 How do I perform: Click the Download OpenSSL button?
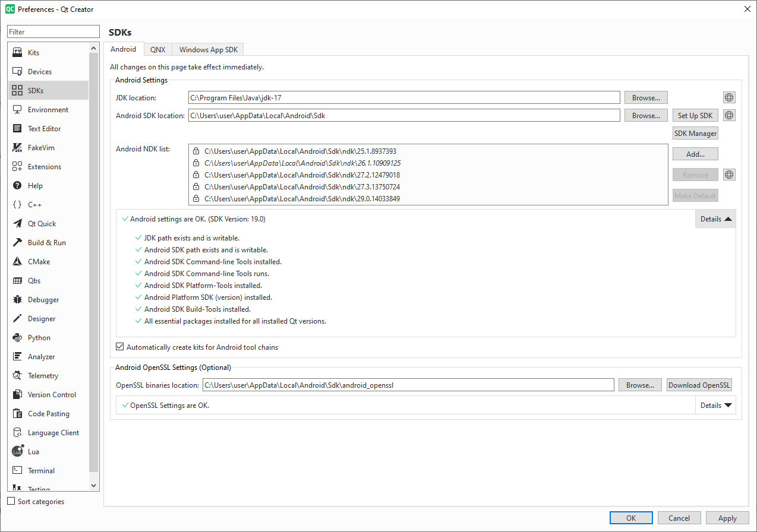pyautogui.click(x=699, y=385)
